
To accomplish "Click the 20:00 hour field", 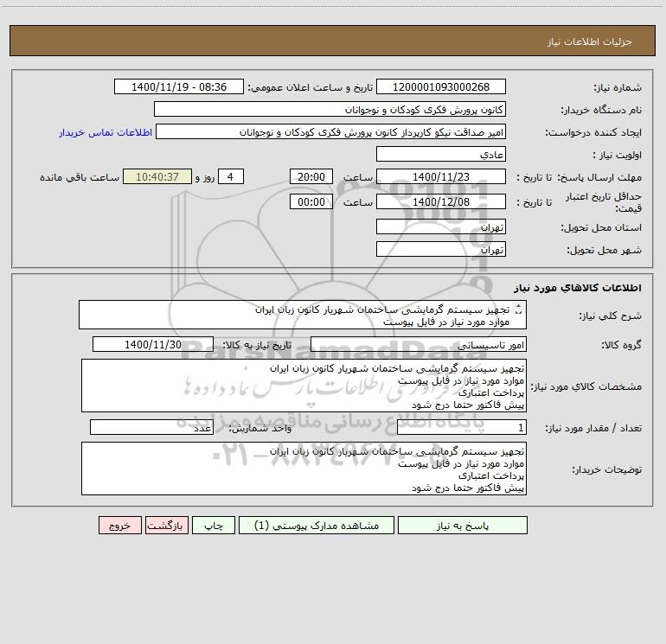I will [311, 176].
